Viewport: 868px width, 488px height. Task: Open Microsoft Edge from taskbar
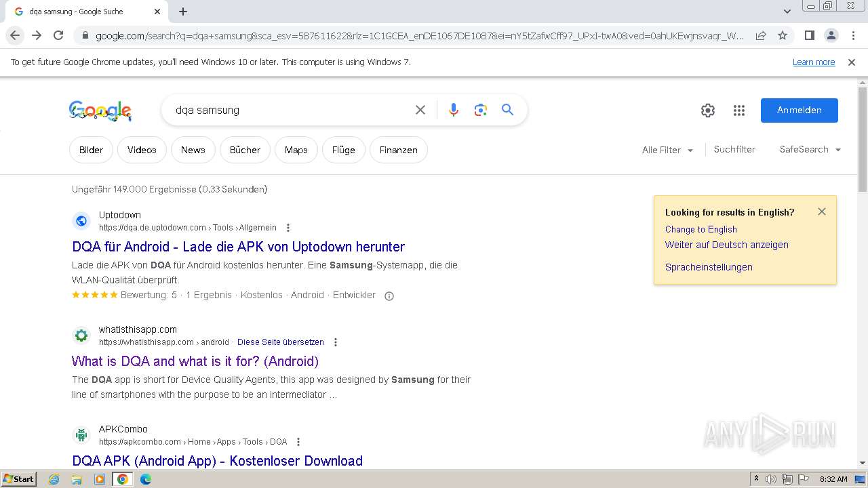pyautogui.click(x=145, y=479)
